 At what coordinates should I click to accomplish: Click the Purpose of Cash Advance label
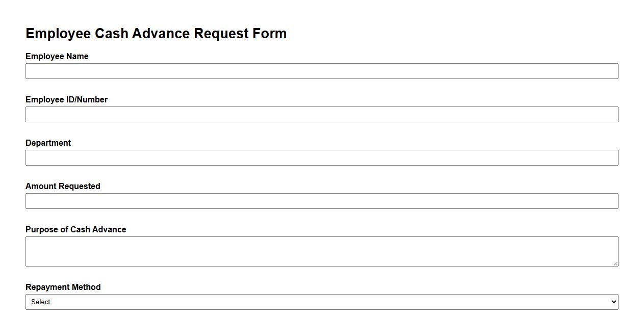(76, 229)
